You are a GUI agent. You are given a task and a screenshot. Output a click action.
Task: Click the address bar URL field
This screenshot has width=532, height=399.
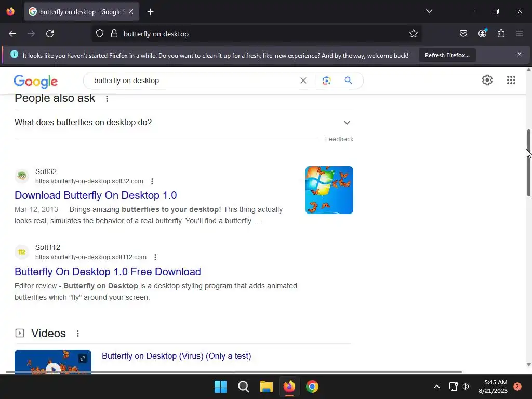258,34
